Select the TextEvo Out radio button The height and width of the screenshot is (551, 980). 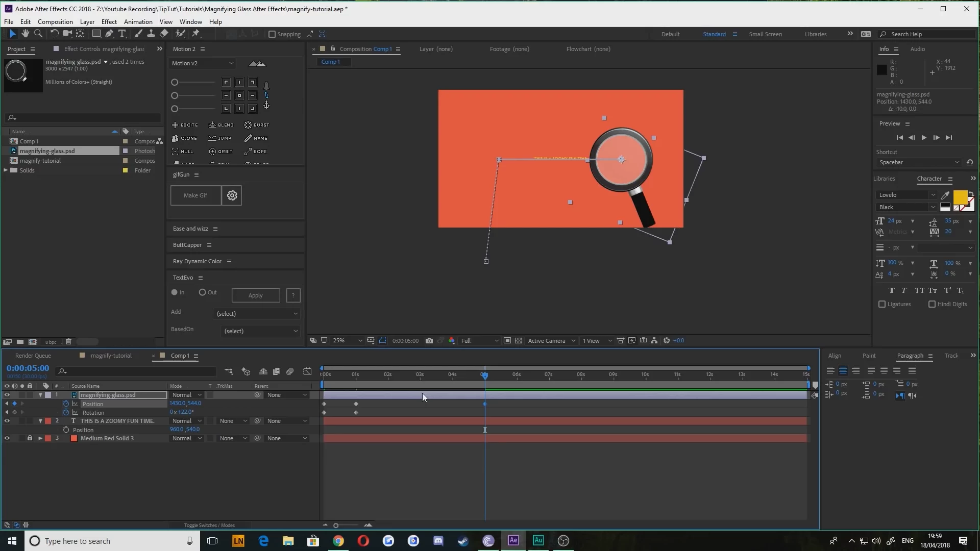[203, 292]
